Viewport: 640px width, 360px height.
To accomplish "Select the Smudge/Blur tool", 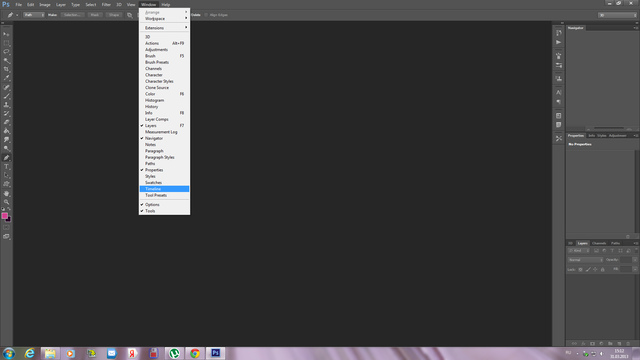I will click(6, 140).
